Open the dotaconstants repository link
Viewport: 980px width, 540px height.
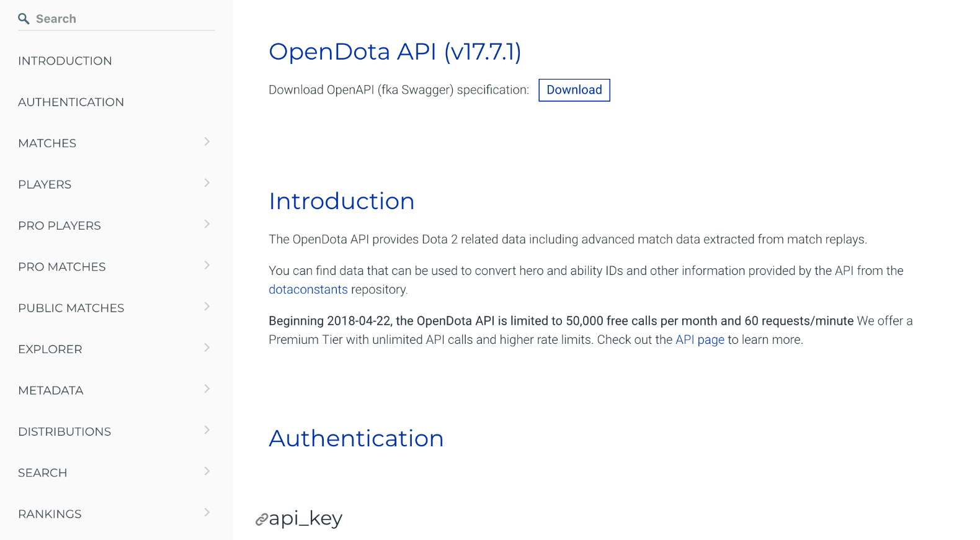308,289
